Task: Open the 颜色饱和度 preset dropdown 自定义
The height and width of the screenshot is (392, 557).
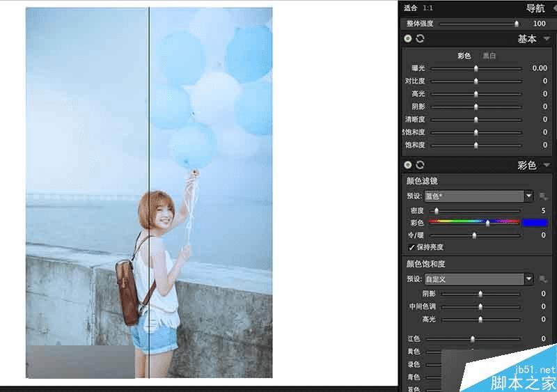Action: (x=479, y=279)
